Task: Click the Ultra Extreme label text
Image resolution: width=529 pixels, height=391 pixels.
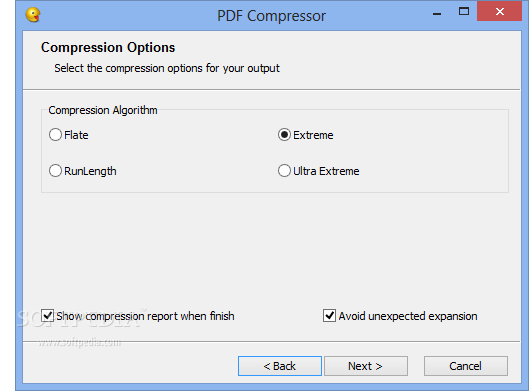Action: click(326, 171)
